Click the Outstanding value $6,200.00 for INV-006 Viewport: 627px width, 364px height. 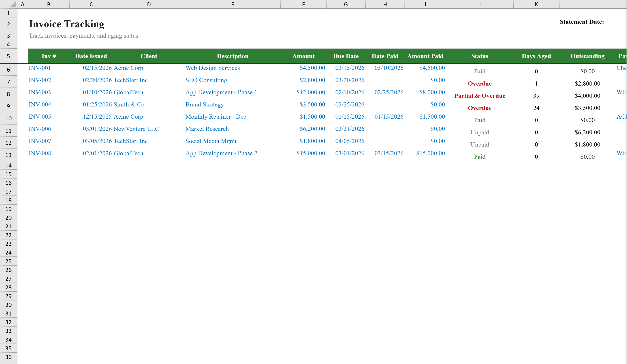coord(587,132)
